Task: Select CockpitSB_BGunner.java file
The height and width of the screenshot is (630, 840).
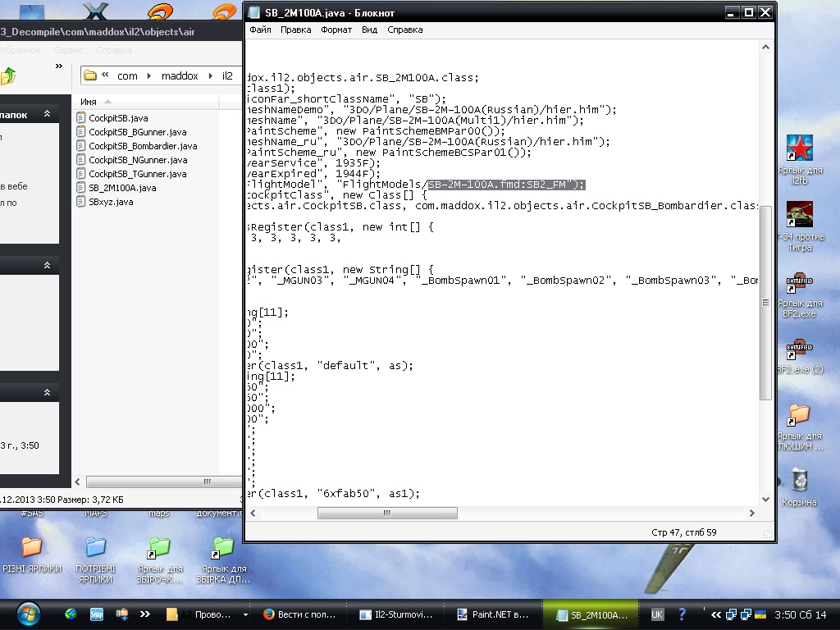Action: coord(132,132)
